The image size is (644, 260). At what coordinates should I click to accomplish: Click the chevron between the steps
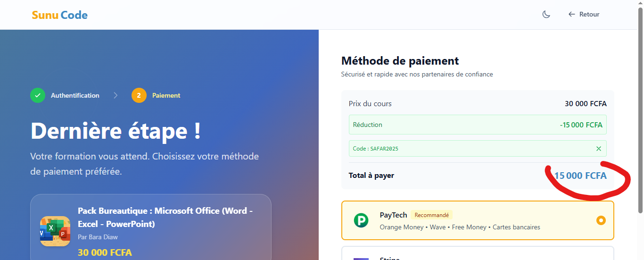coord(116,95)
